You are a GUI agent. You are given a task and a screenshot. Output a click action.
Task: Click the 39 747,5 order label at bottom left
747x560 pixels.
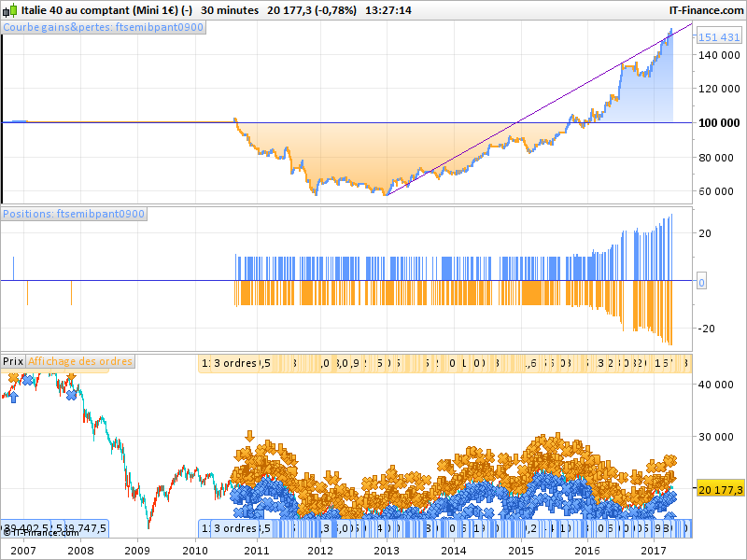(85, 528)
